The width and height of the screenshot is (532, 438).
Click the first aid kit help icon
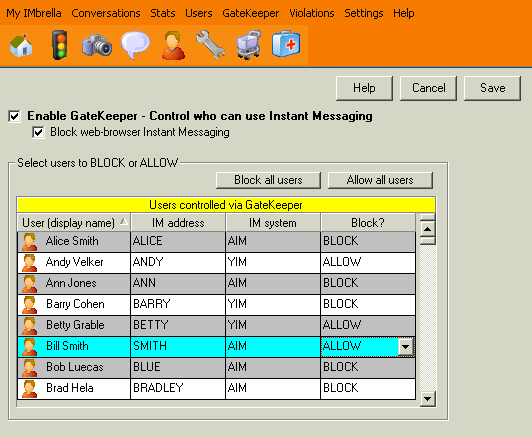(286, 44)
